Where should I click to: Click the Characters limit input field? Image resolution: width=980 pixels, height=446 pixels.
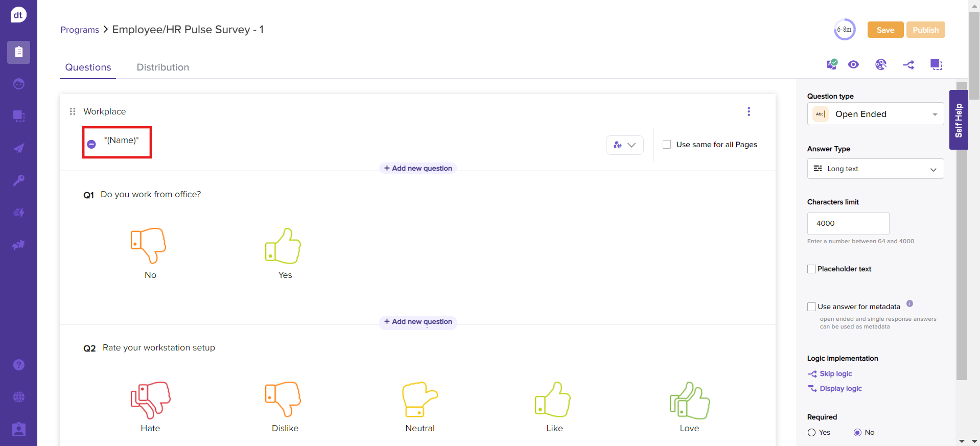click(848, 223)
